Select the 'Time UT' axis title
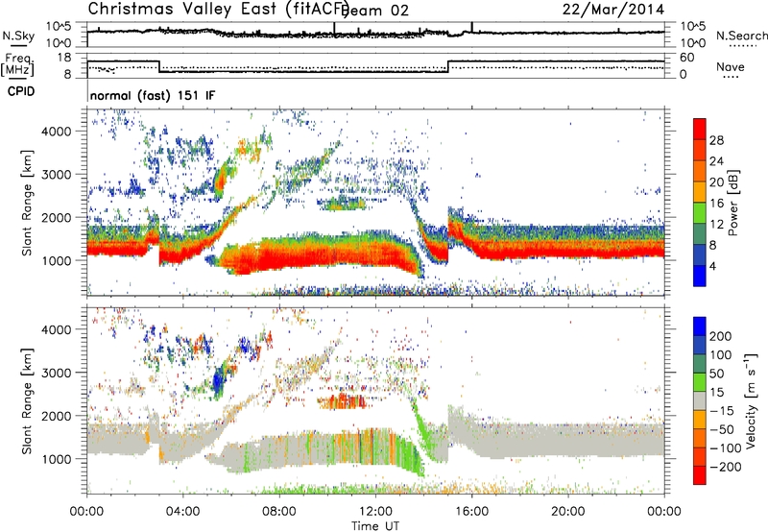 (x=375, y=525)
